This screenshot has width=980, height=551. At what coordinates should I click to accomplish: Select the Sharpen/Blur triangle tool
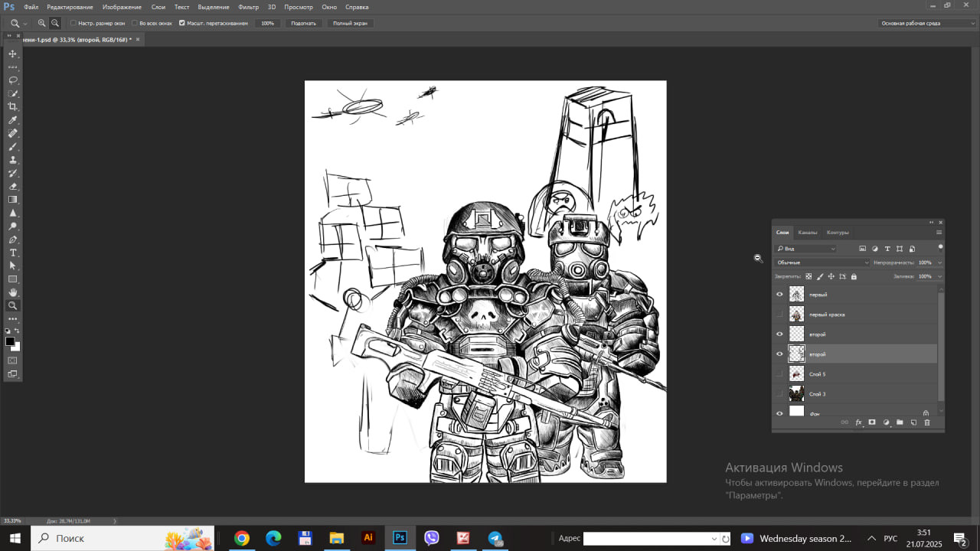pos(12,213)
